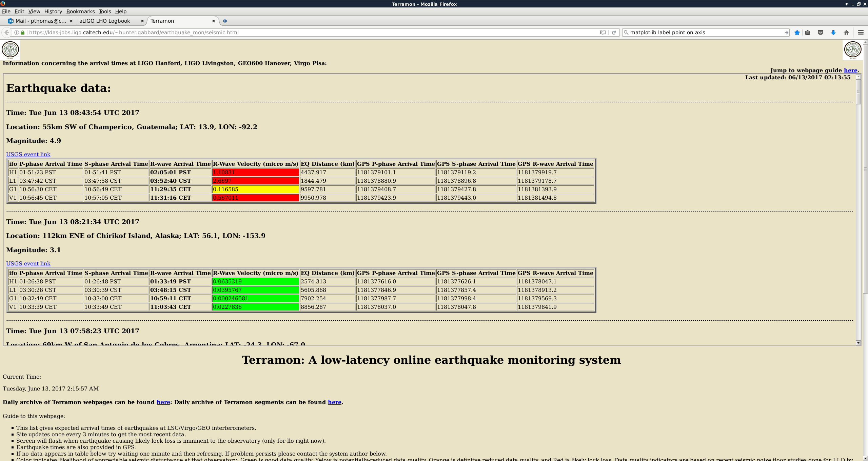
Task: Click the 'Last updated: 06/13/2017 02:13:55' text
Action: coord(798,77)
